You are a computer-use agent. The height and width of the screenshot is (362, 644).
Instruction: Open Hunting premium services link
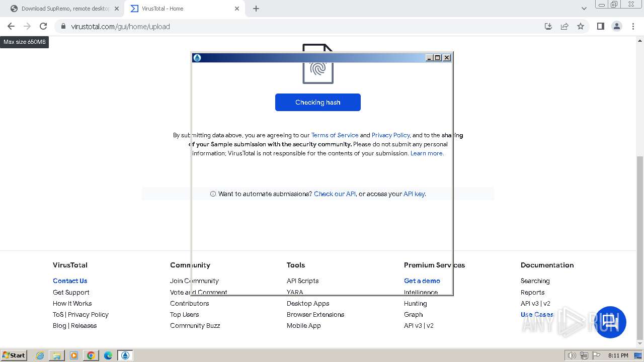(415, 303)
